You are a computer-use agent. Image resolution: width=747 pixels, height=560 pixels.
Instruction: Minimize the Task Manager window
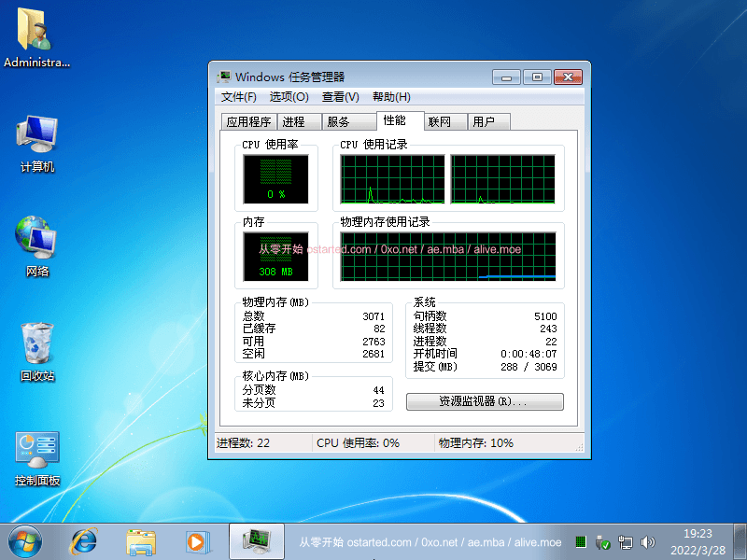tap(506, 77)
